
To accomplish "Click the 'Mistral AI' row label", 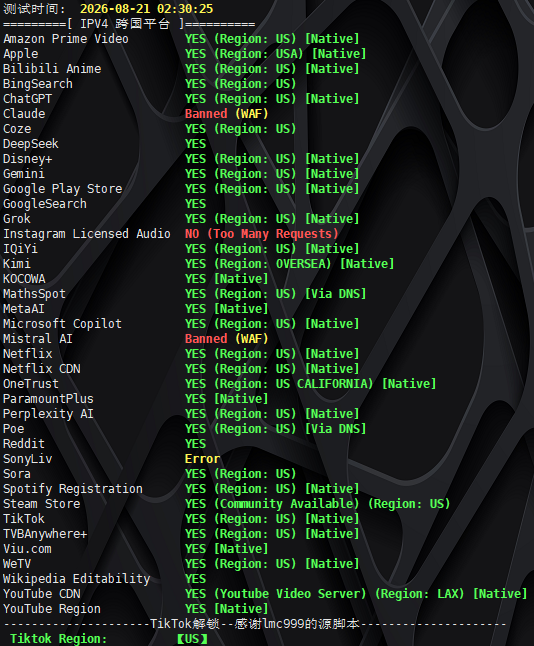I will [x=38, y=339].
